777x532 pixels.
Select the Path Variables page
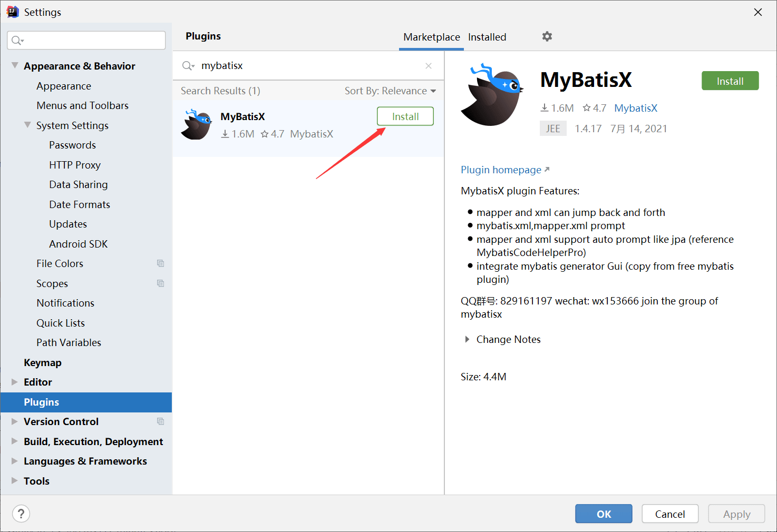pyautogui.click(x=69, y=342)
